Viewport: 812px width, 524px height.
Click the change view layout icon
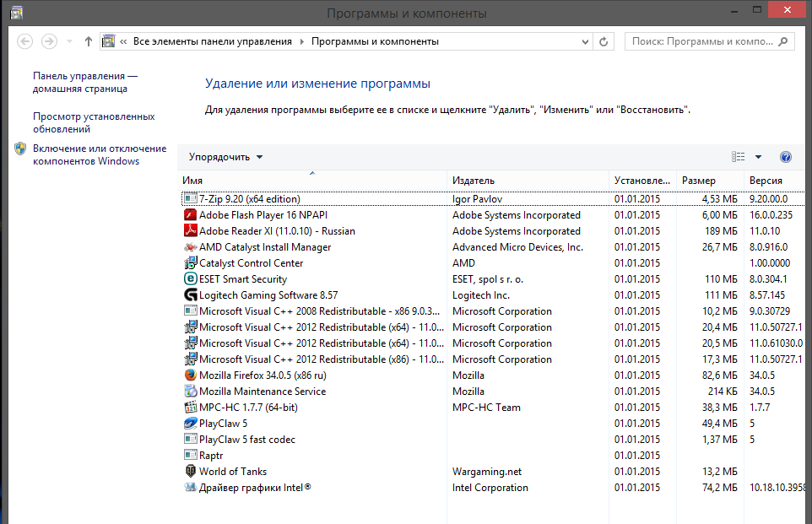pos(739,157)
